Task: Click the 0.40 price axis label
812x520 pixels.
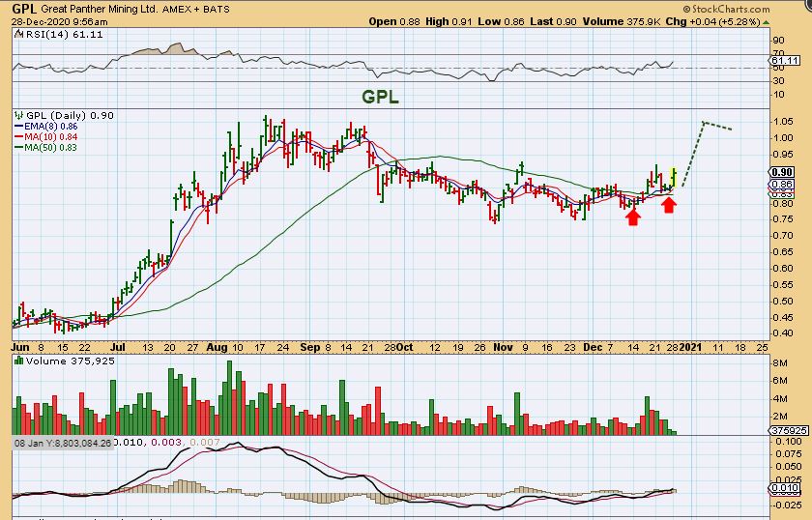Action: pyautogui.click(x=783, y=333)
